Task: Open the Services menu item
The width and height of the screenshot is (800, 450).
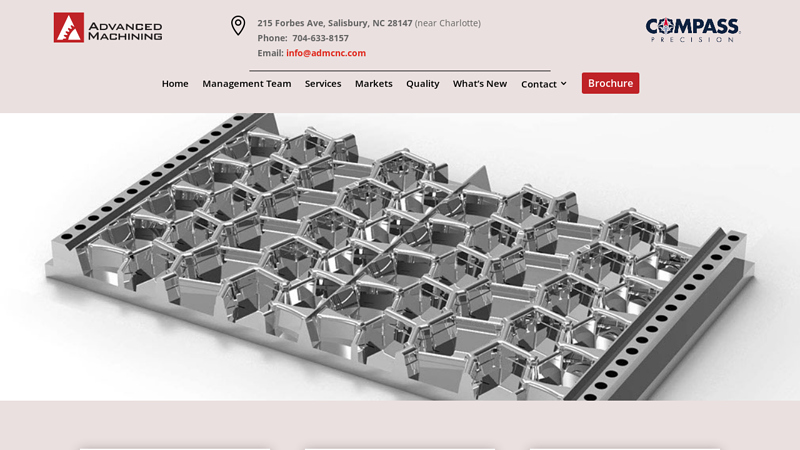Action: pos(323,84)
